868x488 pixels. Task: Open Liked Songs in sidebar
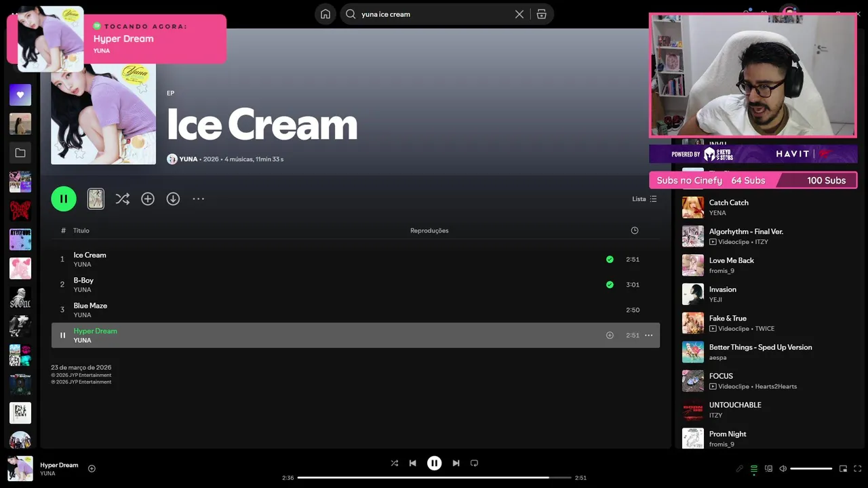[x=20, y=95]
